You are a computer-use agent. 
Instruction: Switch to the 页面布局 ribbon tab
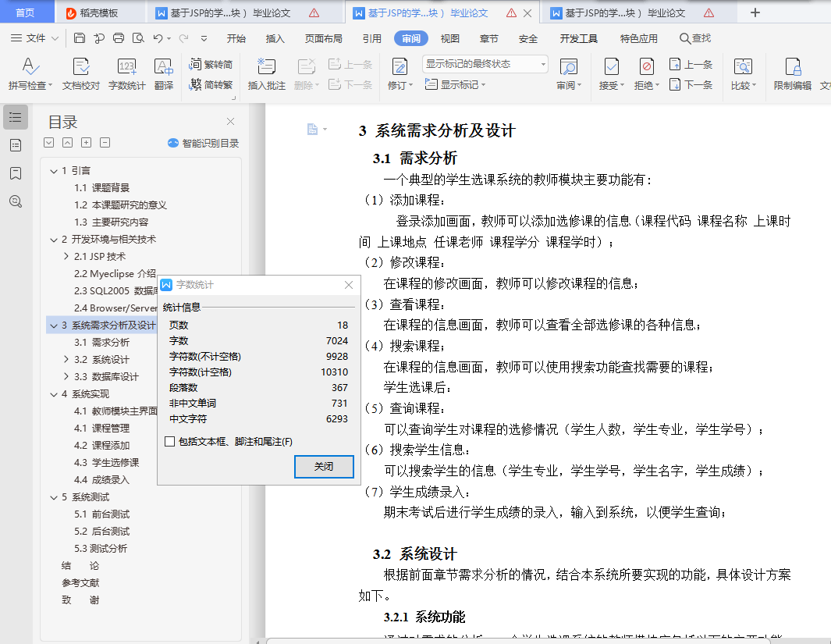(323, 39)
